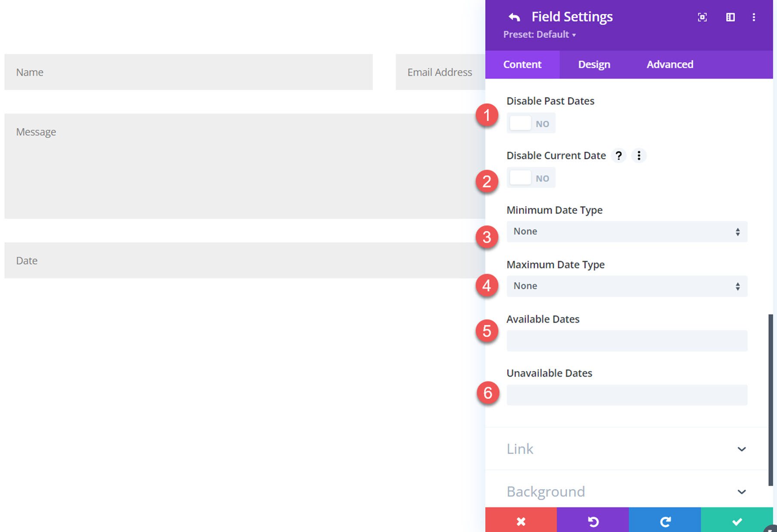Open the three-dot settings menu
Screen dimensions: 777x532
754,17
